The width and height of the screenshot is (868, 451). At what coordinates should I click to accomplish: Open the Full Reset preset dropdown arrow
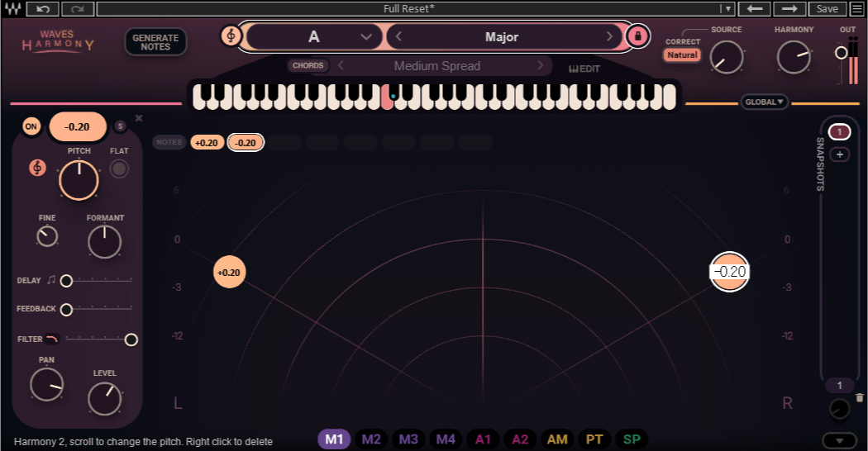coord(727,9)
